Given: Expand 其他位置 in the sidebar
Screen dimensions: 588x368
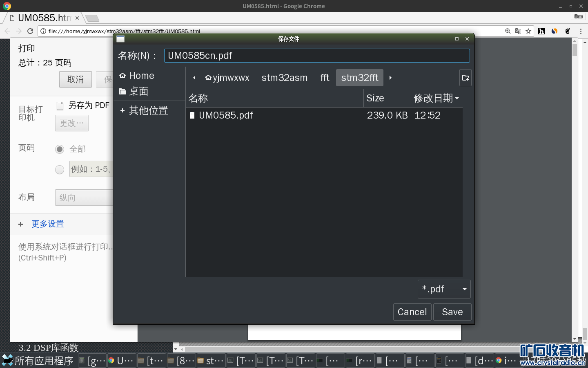Looking at the screenshot, I should click(144, 110).
